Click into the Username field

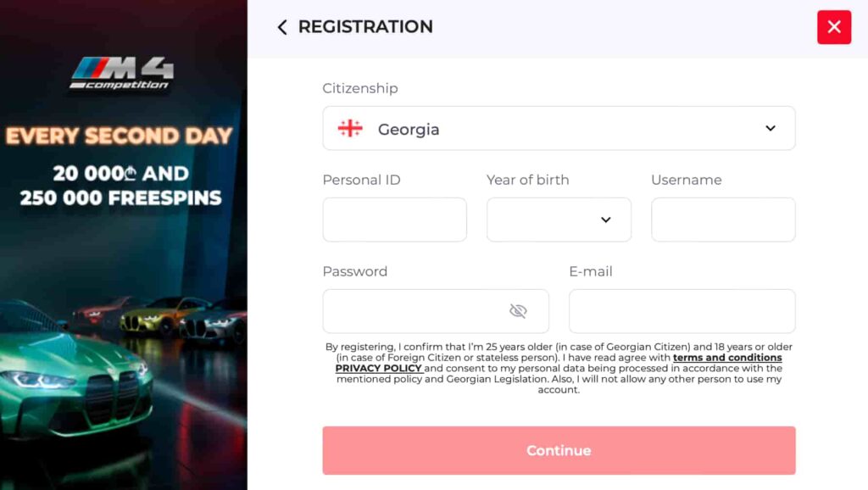[x=722, y=220]
